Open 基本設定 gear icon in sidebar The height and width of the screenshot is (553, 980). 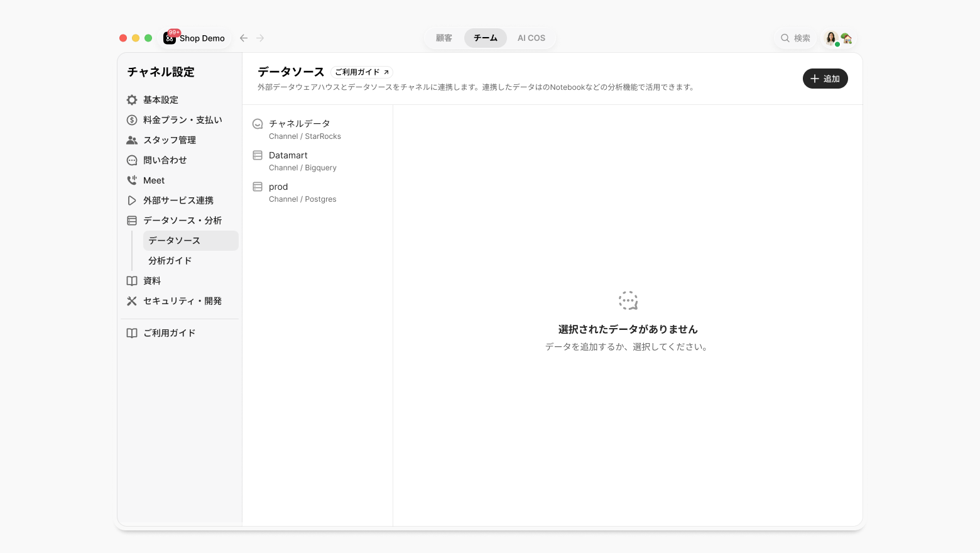coord(132,100)
